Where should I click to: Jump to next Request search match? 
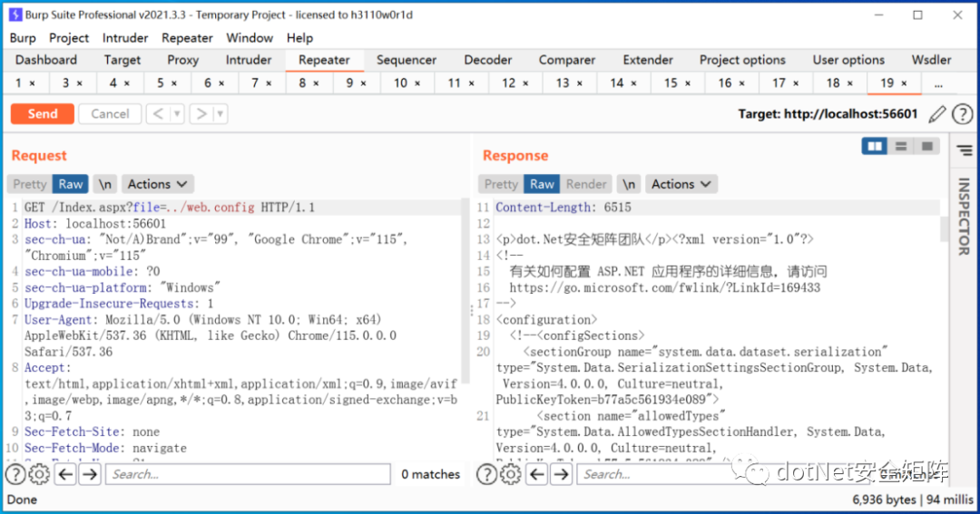point(90,475)
